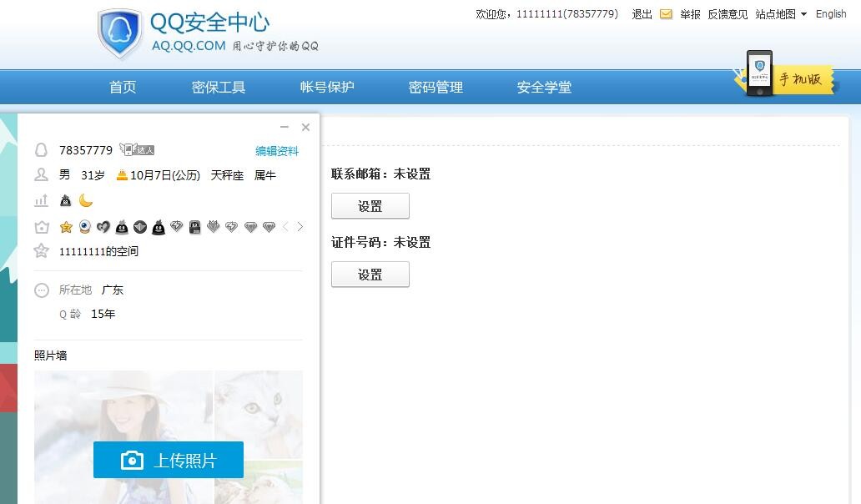
Task: Click the 31岁 age text
Action: pyautogui.click(x=93, y=175)
